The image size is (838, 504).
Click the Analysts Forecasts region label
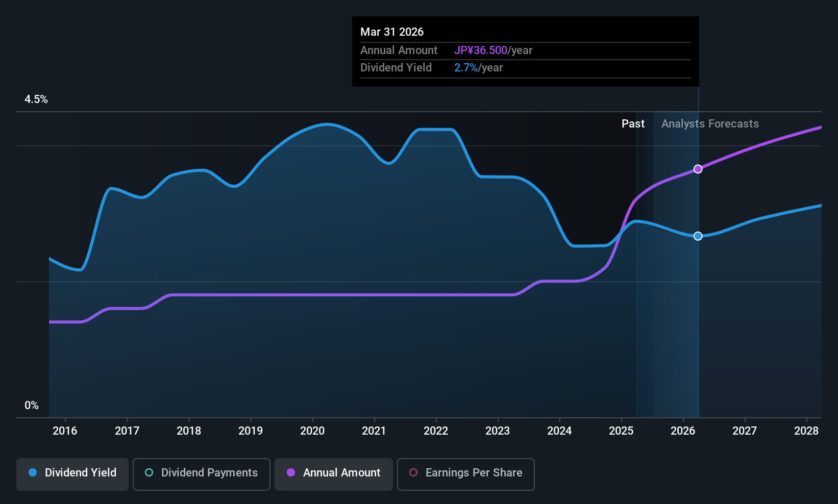[x=710, y=124]
